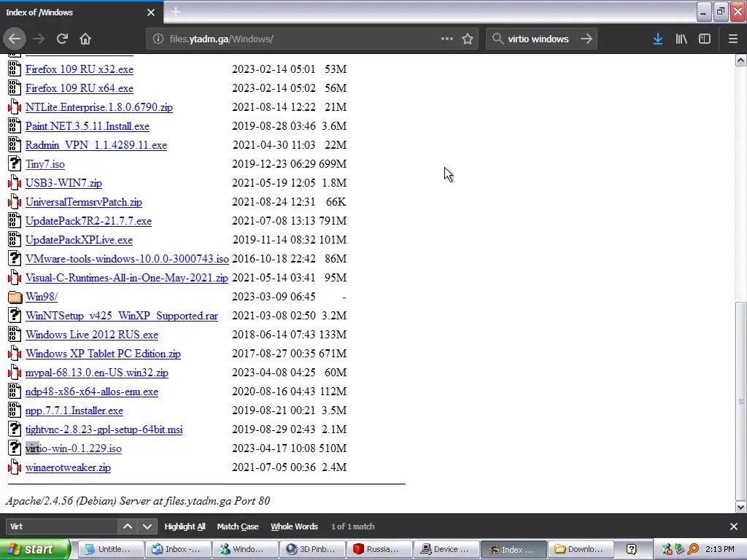Open UniversalTermsrvPatch.zip link
This screenshot has width=747, height=560.
(84, 202)
